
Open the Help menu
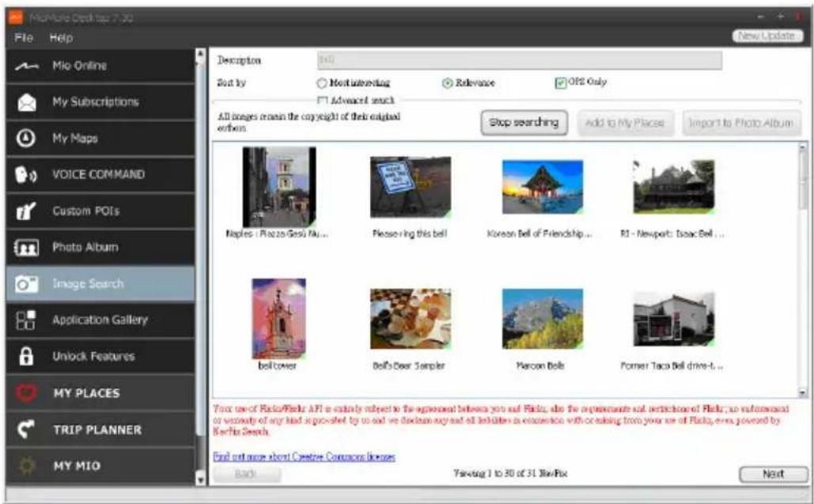click(x=61, y=38)
